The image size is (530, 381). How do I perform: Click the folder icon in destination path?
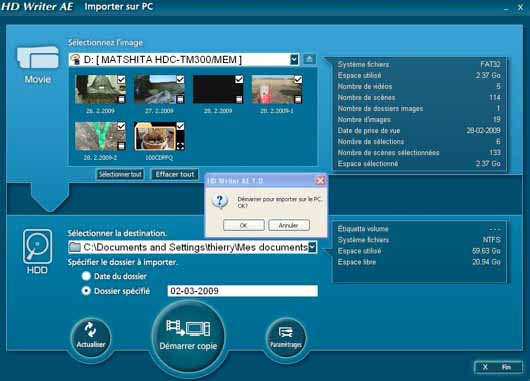click(75, 247)
